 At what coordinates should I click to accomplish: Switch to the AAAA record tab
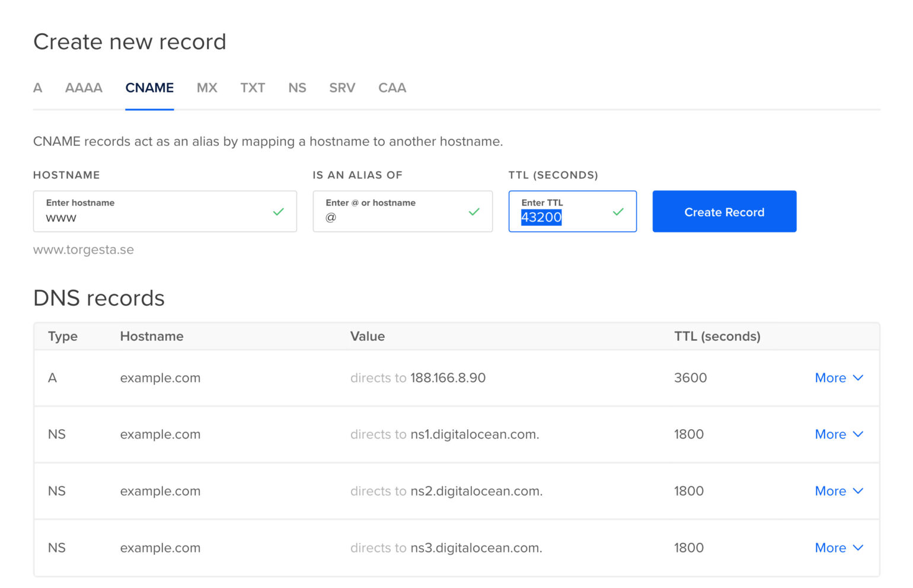tap(84, 88)
